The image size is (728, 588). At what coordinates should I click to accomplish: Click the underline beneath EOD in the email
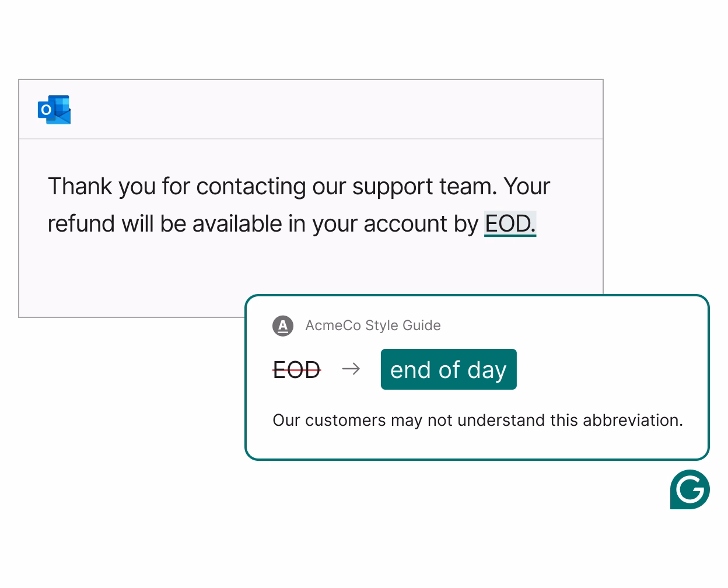[x=509, y=236]
